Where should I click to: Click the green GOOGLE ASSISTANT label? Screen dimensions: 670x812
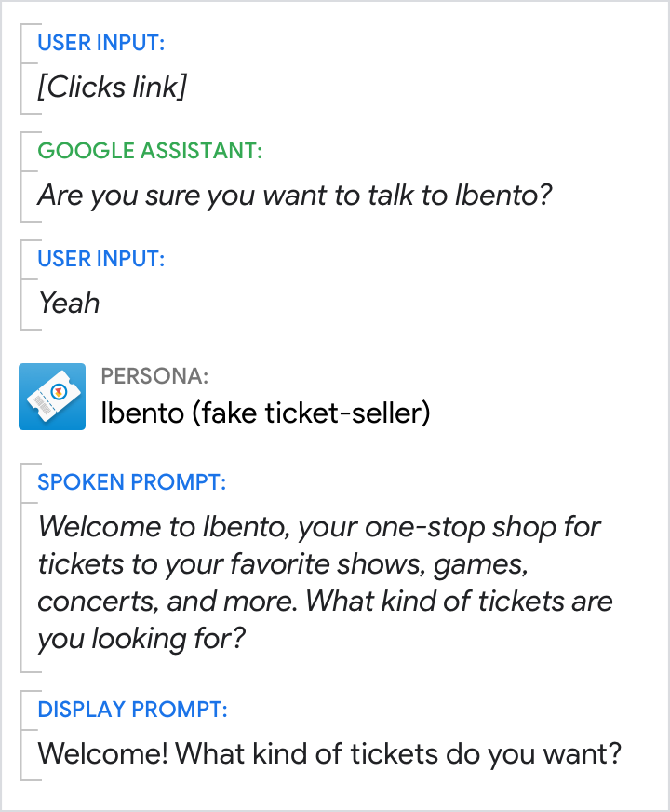(x=150, y=151)
